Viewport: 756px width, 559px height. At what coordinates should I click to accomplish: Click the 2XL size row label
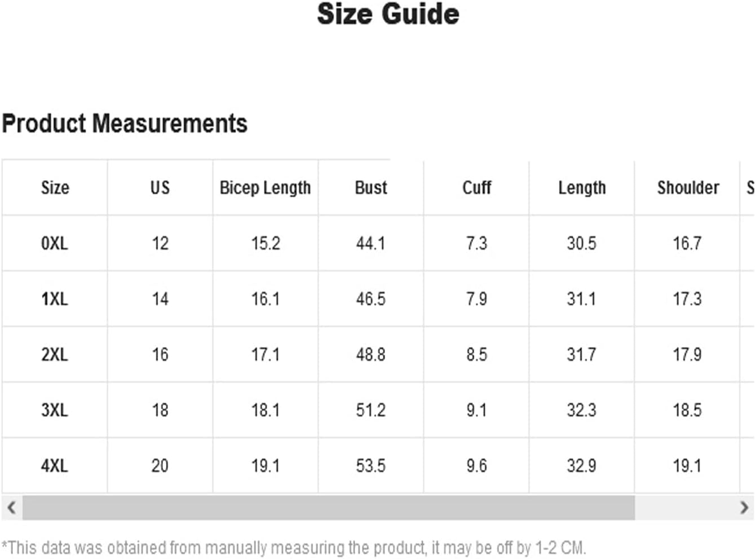(x=55, y=354)
